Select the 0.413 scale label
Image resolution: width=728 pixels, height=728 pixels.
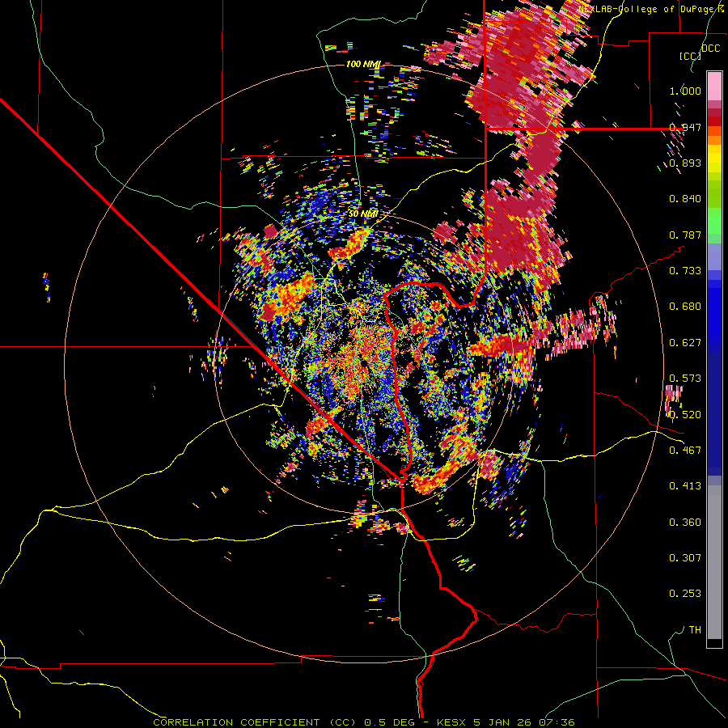pos(685,486)
